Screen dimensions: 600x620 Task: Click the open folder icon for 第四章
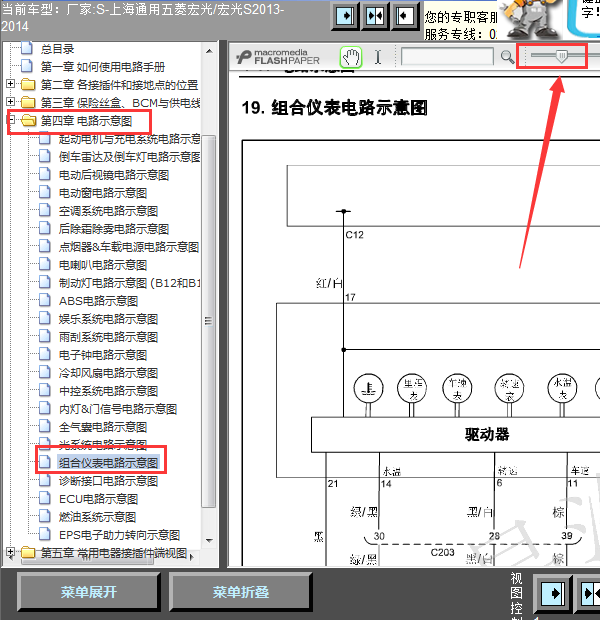(x=28, y=120)
